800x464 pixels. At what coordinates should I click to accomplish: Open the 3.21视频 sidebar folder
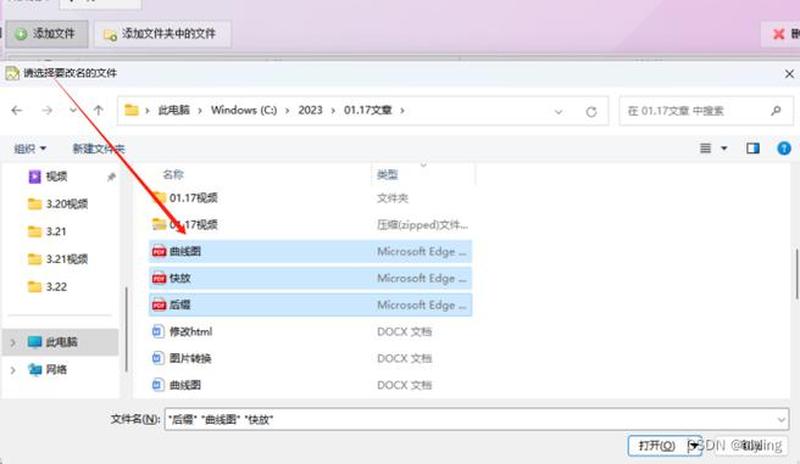tap(58, 259)
